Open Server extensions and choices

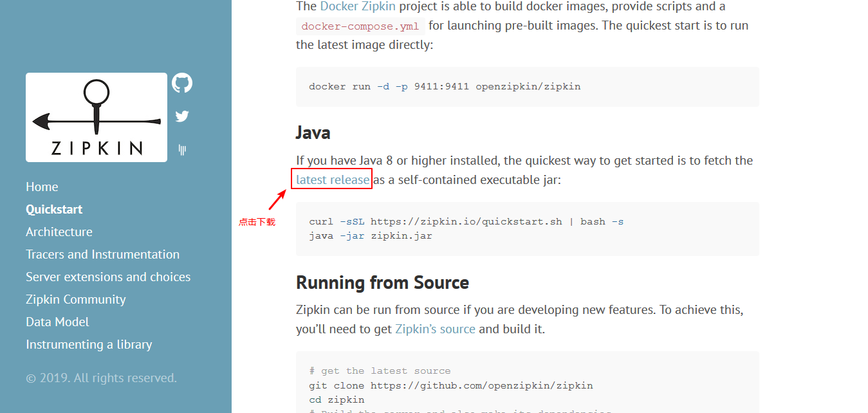coord(108,277)
